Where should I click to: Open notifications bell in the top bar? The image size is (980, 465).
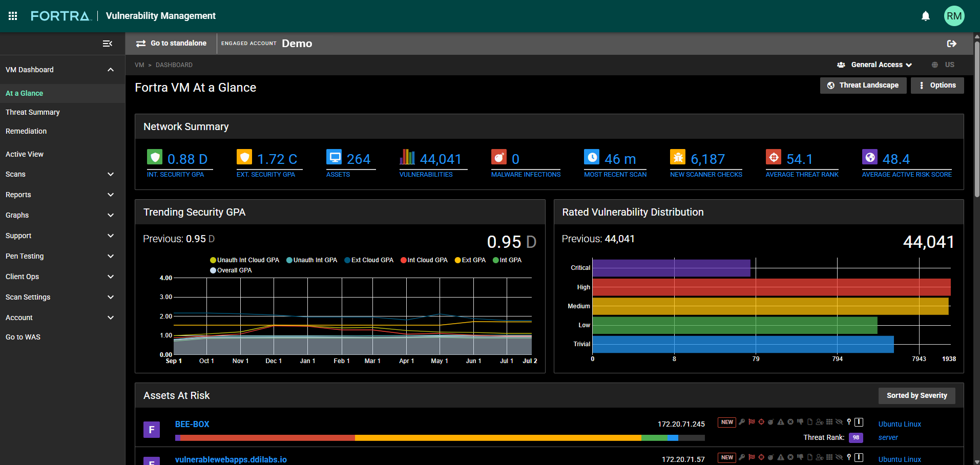point(925,15)
